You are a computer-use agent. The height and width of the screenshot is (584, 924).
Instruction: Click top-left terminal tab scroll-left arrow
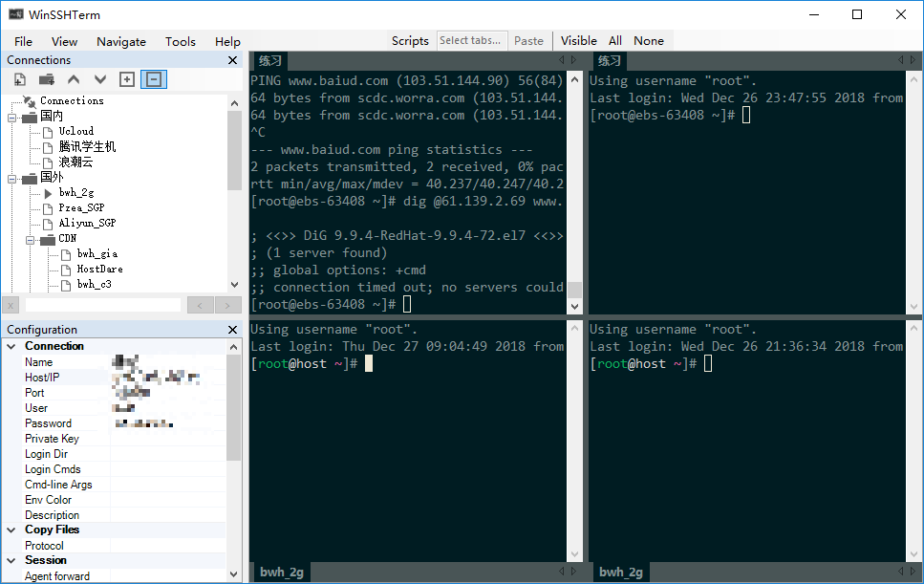[562, 60]
